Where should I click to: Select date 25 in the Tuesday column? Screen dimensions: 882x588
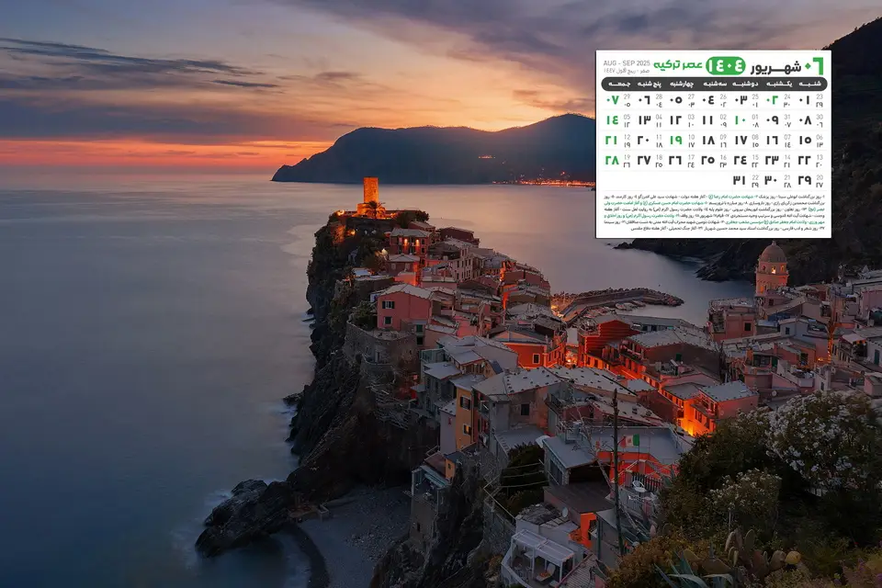pos(707,160)
